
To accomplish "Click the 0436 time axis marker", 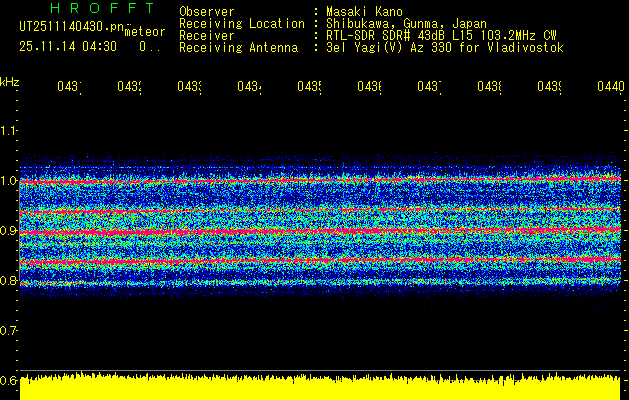I will pos(369,86).
